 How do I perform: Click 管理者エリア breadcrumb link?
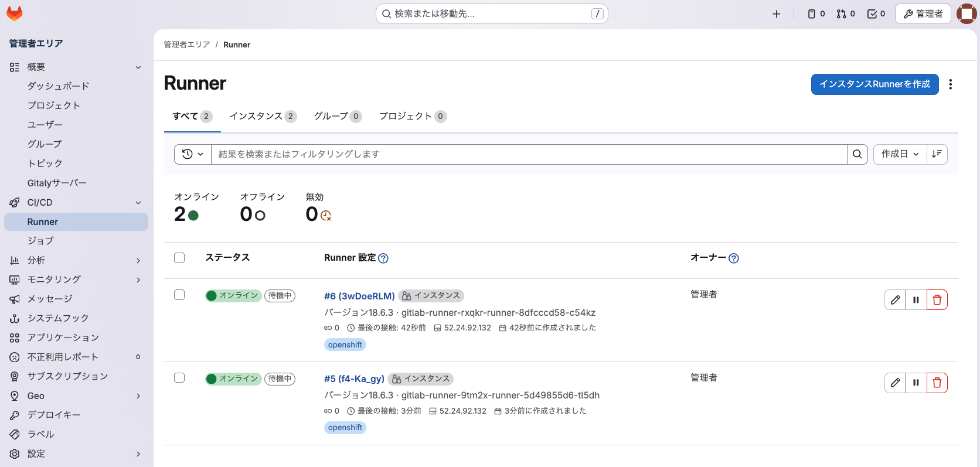tap(187, 45)
